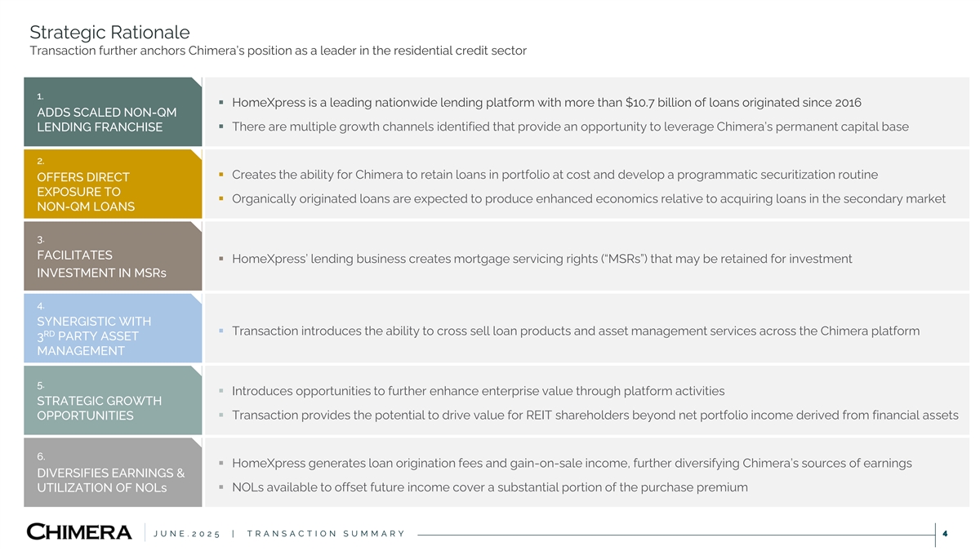
Task: Click the bullet about cross selling loan products
Action: click(x=576, y=331)
